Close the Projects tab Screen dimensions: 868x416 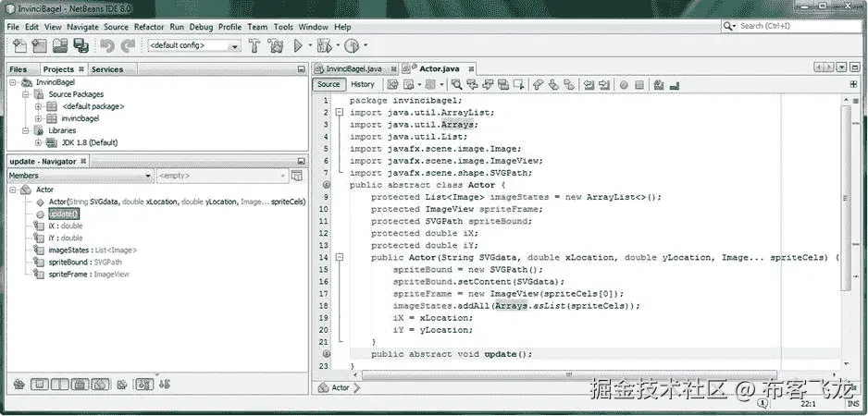click(81, 69)
